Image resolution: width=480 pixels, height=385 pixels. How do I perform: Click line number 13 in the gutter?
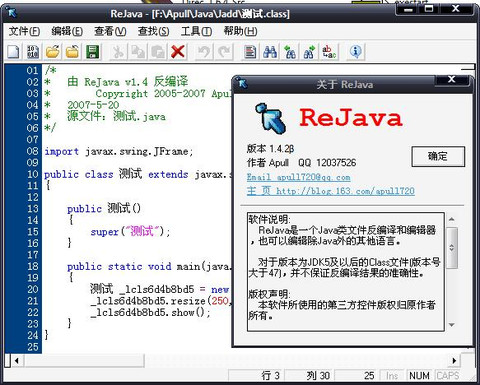point(33,209)
